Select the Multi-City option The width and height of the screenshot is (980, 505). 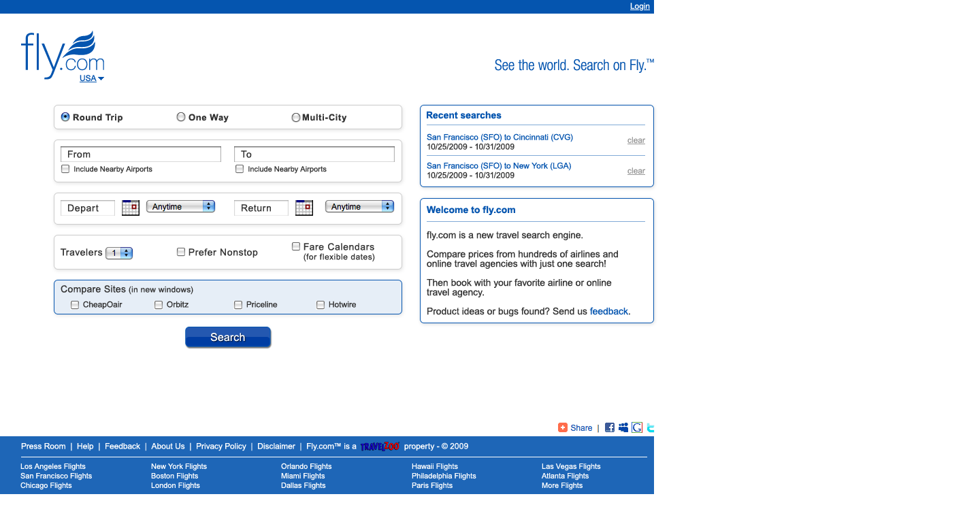pos(296,118)
